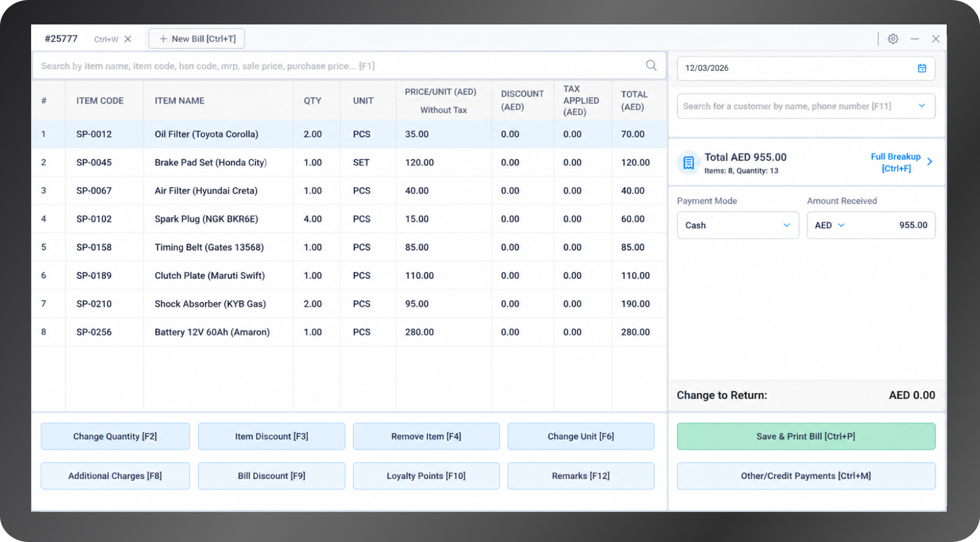The image size is (980, 542).
Task: Click the search magnifier icon in item search
Action: point(651,66)
